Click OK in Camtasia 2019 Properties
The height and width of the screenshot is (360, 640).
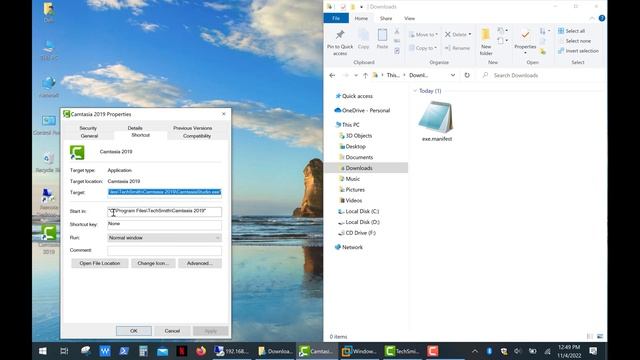coord(134,331)
